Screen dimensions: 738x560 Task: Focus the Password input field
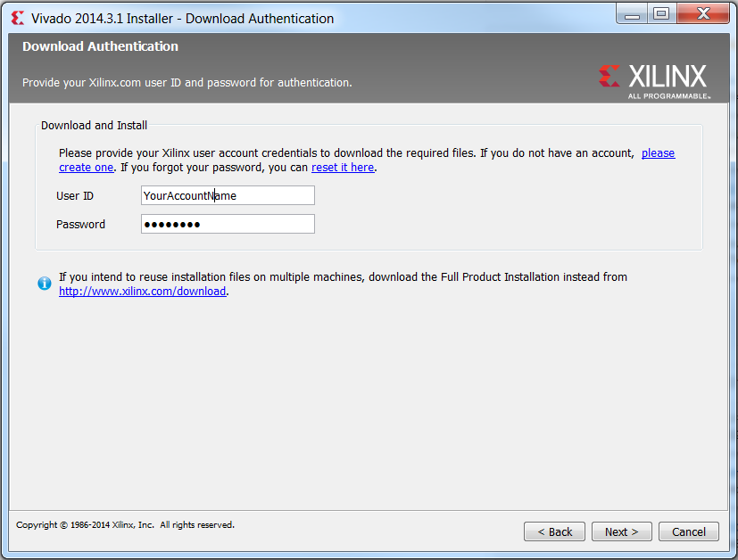point(228,225)
